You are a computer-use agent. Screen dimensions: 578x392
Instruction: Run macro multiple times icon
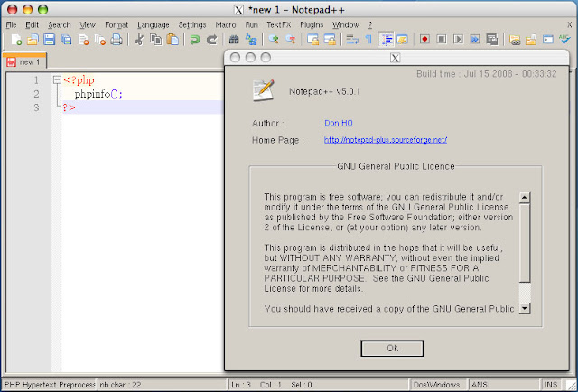(x=475, y=39)
